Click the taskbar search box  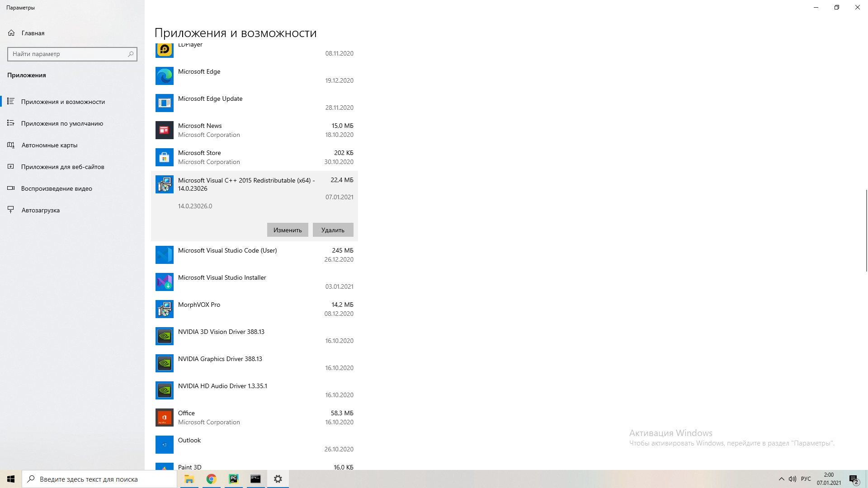(99, 479)
